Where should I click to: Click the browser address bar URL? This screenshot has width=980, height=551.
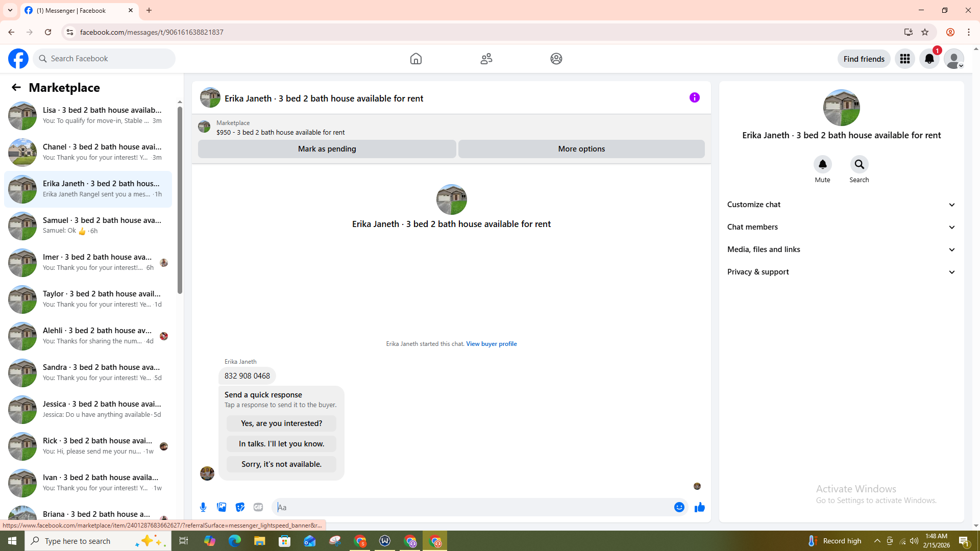[152, 32]
